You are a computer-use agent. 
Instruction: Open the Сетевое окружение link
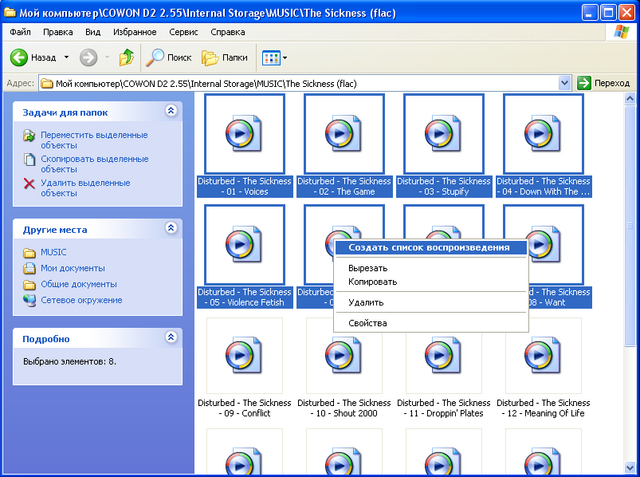(x=81, y=300)
